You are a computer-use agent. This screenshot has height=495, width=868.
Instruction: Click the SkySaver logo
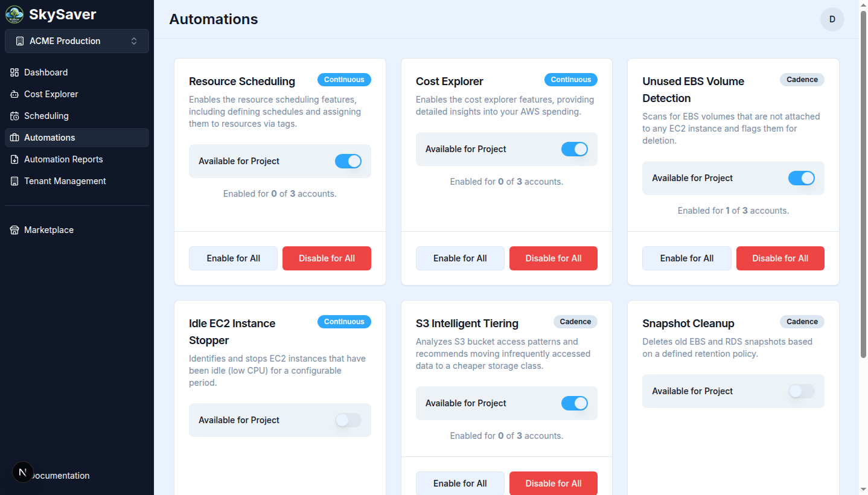[14, 14]
